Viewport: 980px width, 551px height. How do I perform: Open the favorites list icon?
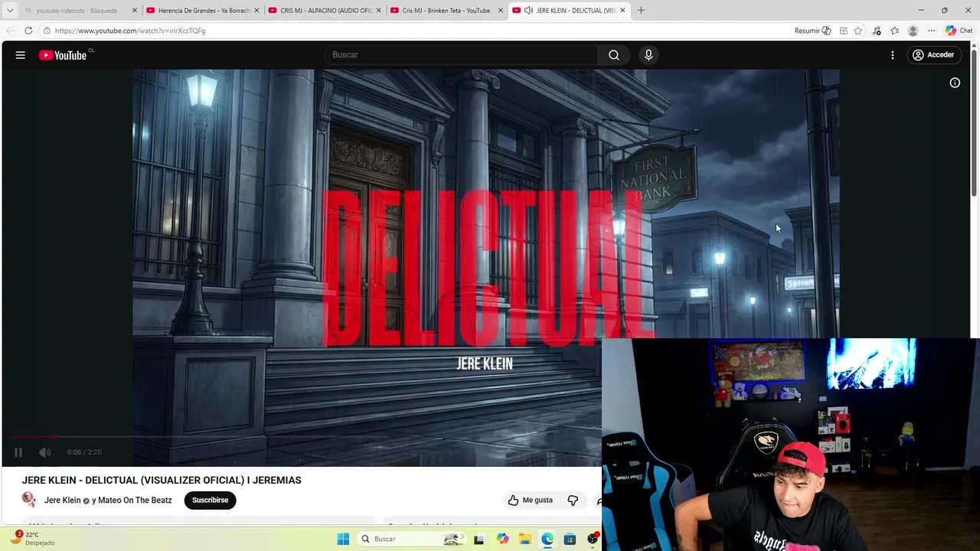click(x=895, y=31)
